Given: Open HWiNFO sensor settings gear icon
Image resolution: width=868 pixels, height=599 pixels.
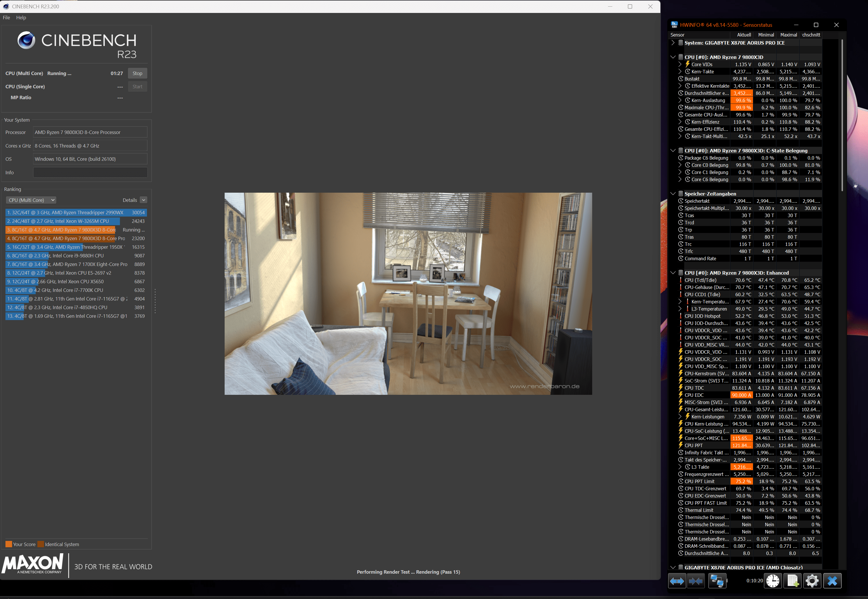Looking at the screenshot, I should pyautogui.click(x=812, y=581).
